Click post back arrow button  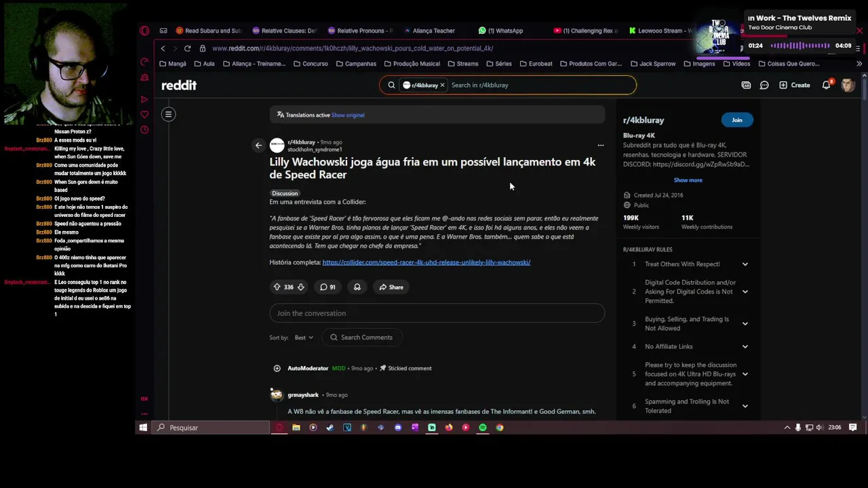[258, 145]
